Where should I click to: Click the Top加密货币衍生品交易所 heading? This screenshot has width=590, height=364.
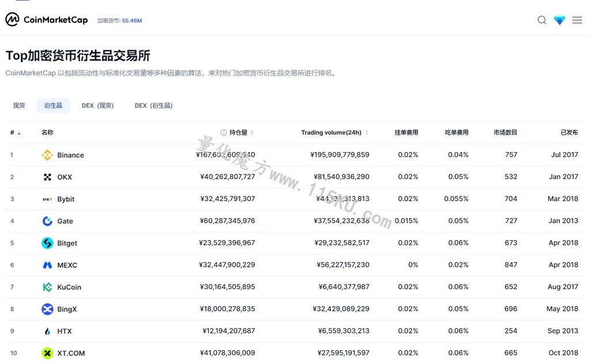tap(78, 56)
